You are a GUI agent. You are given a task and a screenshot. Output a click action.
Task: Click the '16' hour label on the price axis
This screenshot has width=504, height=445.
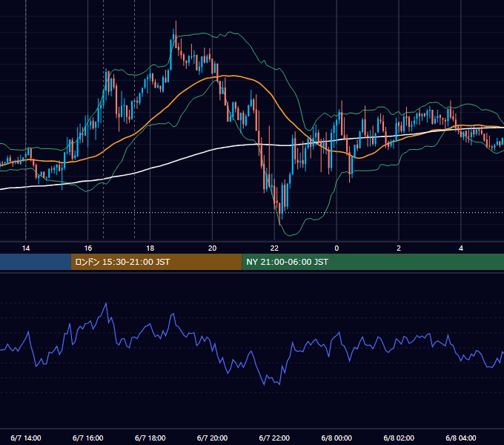click(x=87, y=248)
